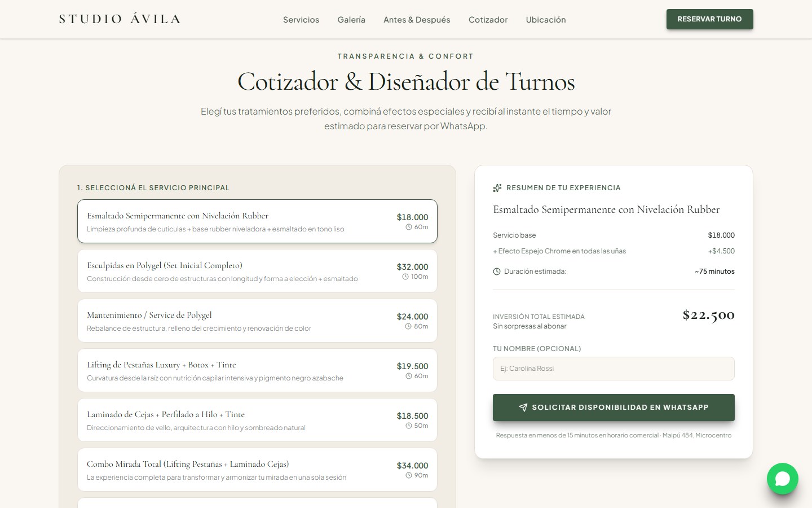Viewport: 812px width, 508px height.
Task: Click the 1. Seleccioná el servicio principal label
Action: click(153, 188)
